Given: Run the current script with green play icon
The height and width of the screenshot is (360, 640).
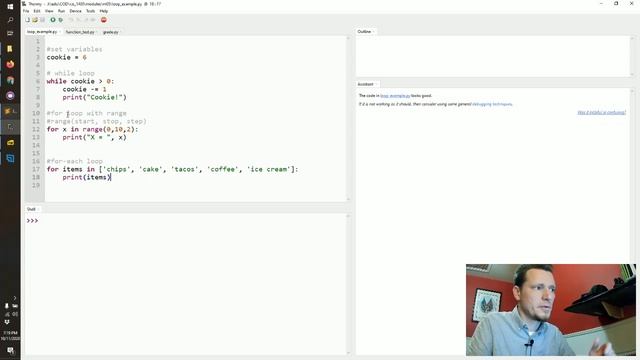Looking at the screenshot, I should (53, 20).
